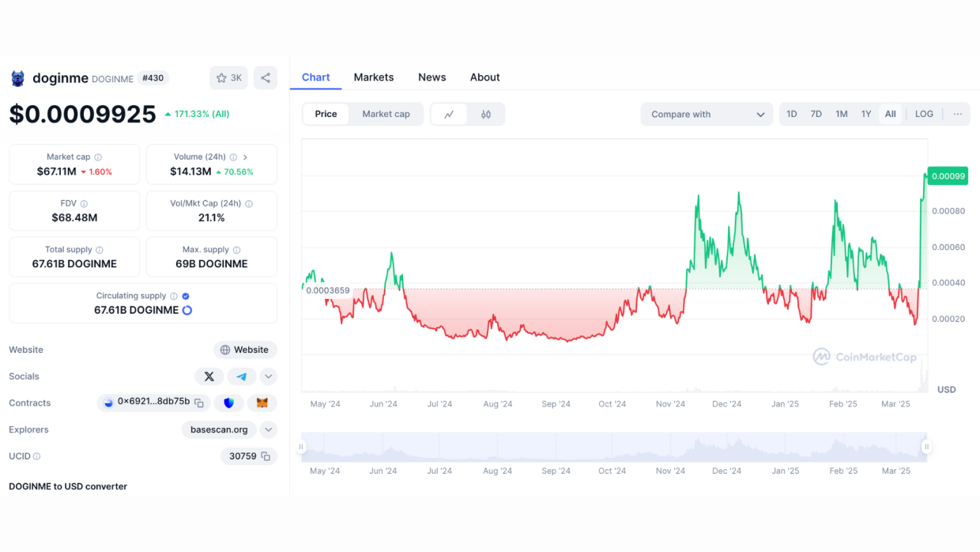This screenshot has width=980, height=552.
Task: Click the UCID info icon
Action: 36,456
